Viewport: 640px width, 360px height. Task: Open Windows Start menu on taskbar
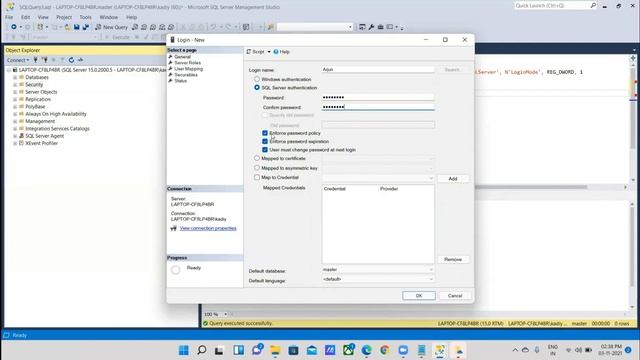click(x=184, y=350)
